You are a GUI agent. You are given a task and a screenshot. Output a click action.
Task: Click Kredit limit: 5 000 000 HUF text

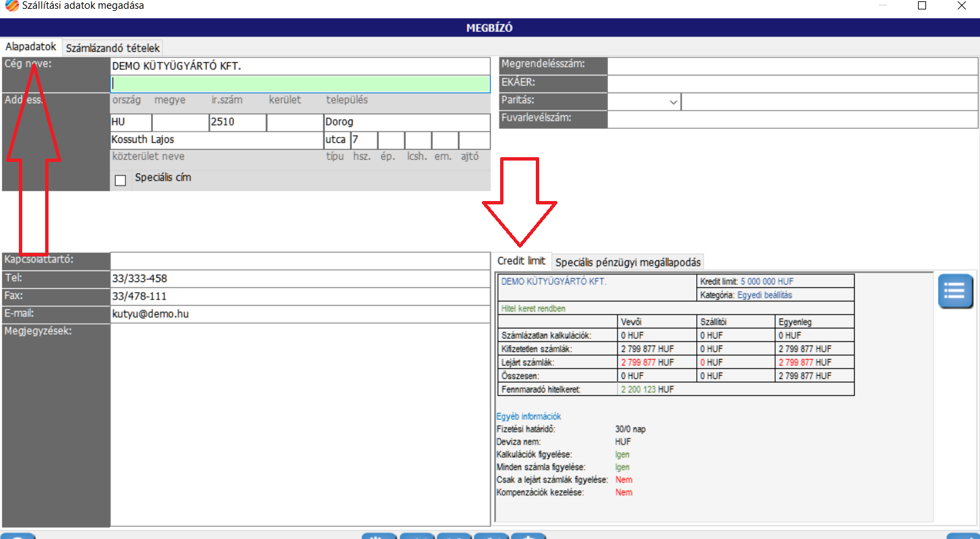pos(748,281)
